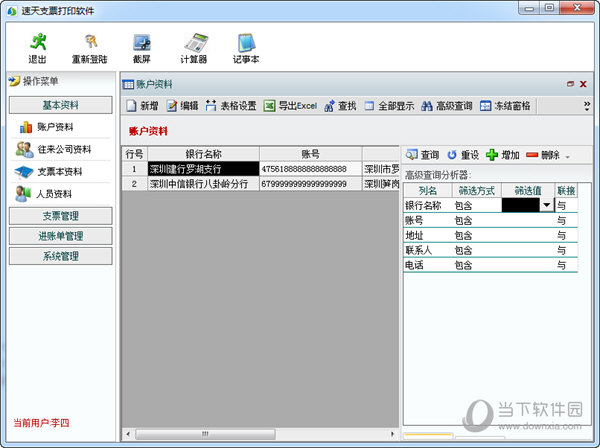Expand the 支票管理 menu section
The image size is (600, 448).
tap(60, 216)
